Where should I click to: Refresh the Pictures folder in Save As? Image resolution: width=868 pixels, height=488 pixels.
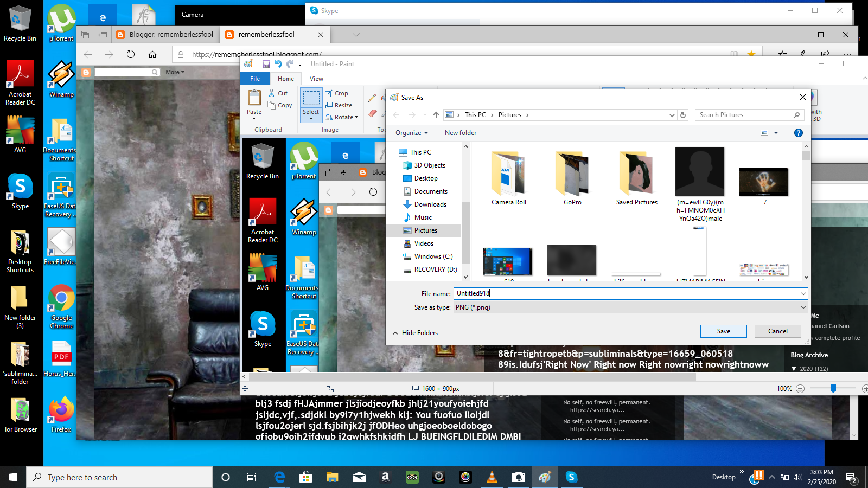click(683, 115)
